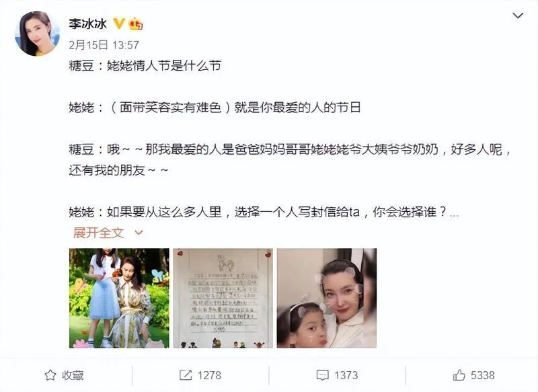The width and height of the screenshot is (538, 392).
Task: Open comments via speech bubble icon
Action: coord(323,375)
